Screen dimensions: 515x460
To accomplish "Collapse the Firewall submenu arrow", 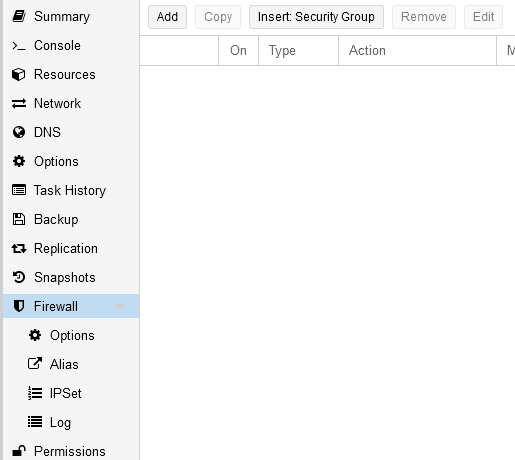I will [120, 306].
